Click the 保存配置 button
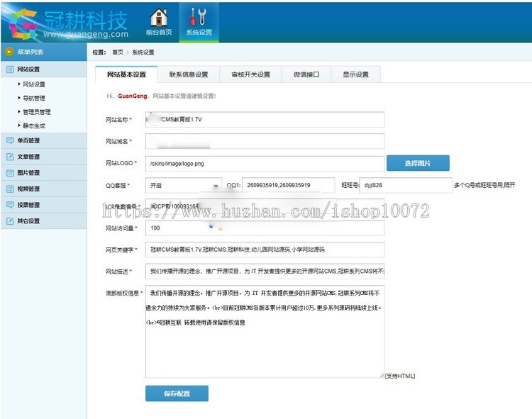 coord(177,393)
